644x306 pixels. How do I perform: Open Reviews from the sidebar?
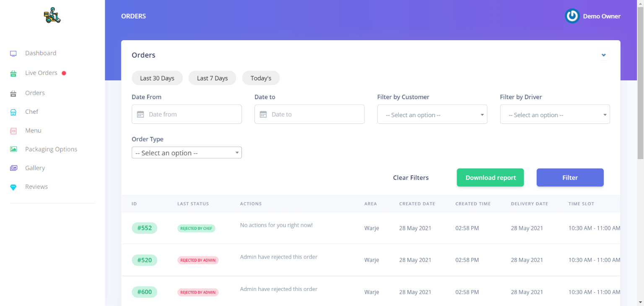pos(36,187)
